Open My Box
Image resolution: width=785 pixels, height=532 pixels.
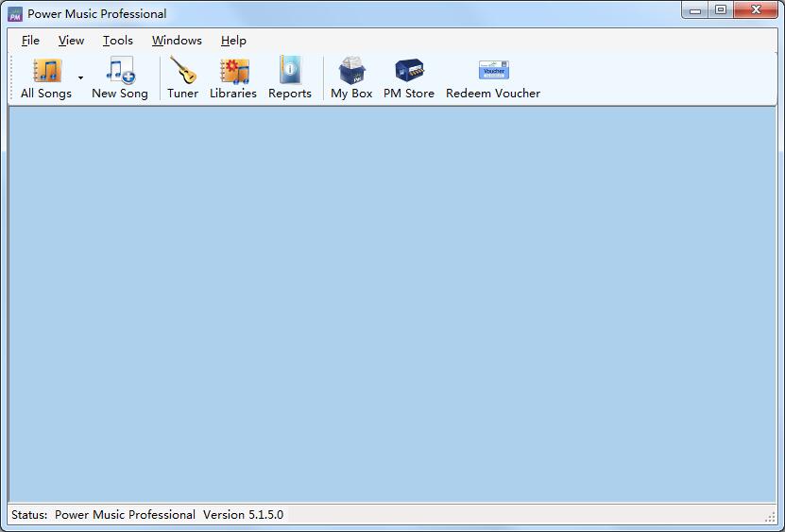point(351,77)
